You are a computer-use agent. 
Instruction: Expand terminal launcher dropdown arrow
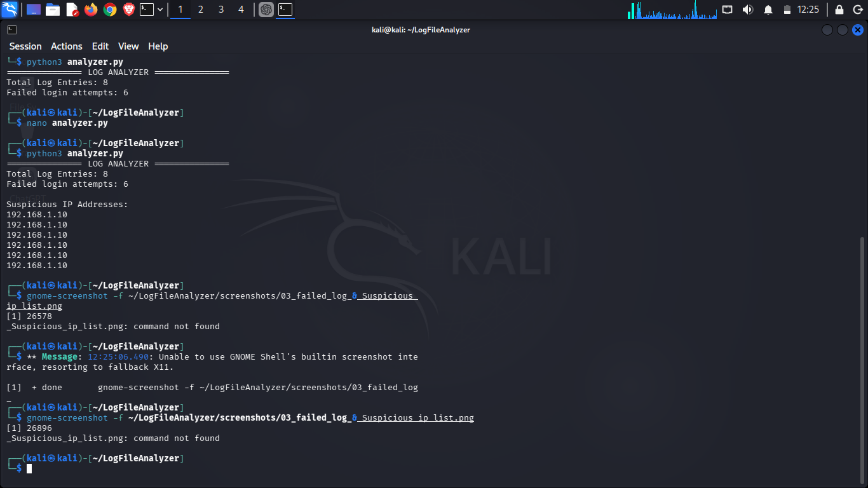coord(160,10)
